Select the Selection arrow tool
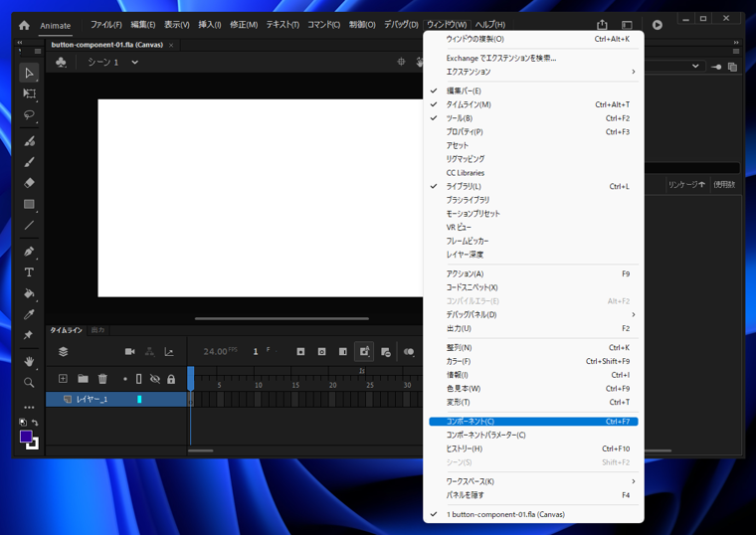The width and height of the screenshot is (756, 535). pyautogui.click(x=29, y=73)
